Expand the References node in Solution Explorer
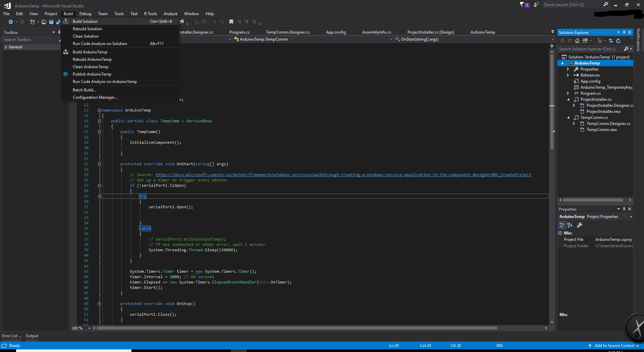Image resolution: width=644 pixels, height=352 pixels. pos(568,75)
